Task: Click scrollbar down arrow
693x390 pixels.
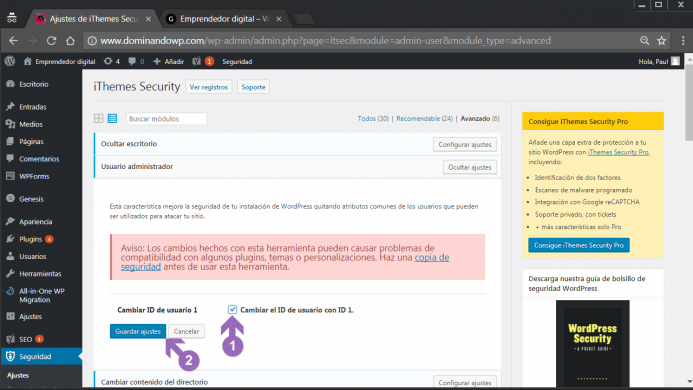Action: 689,382
